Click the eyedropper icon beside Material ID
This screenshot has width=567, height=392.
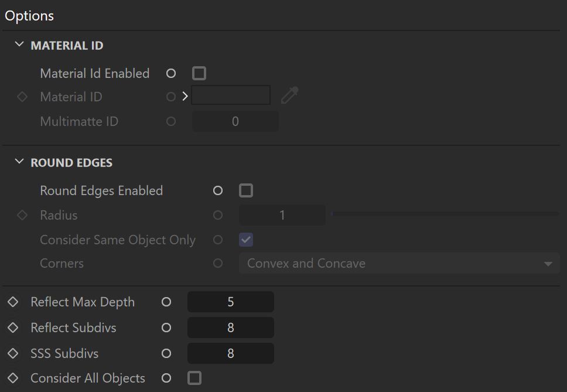click(x=289, y=96)
